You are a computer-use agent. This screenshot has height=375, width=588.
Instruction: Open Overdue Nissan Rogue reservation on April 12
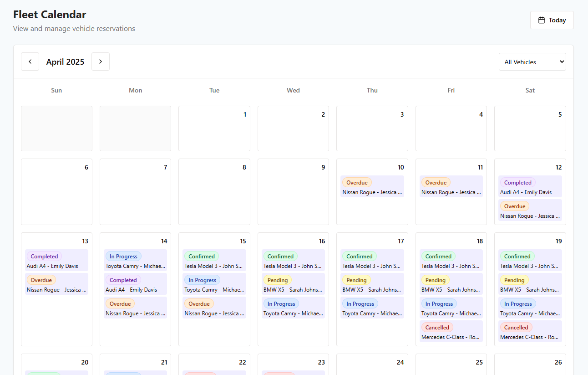[530, 211]
